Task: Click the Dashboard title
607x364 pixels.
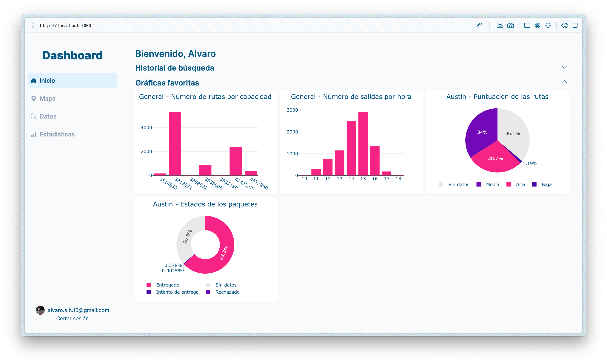Action: (73, 55)
